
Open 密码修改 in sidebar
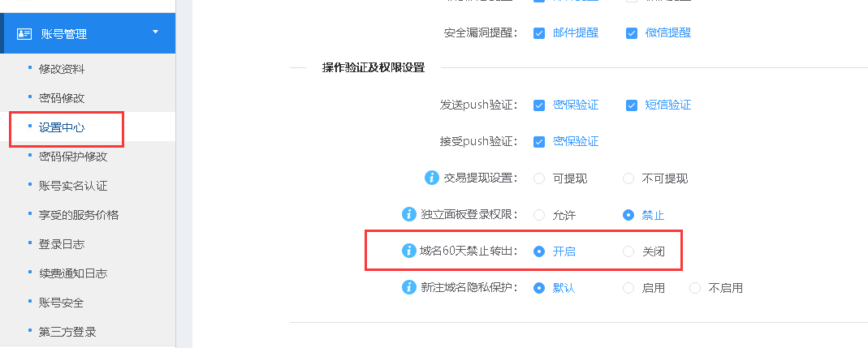point(62,97)
